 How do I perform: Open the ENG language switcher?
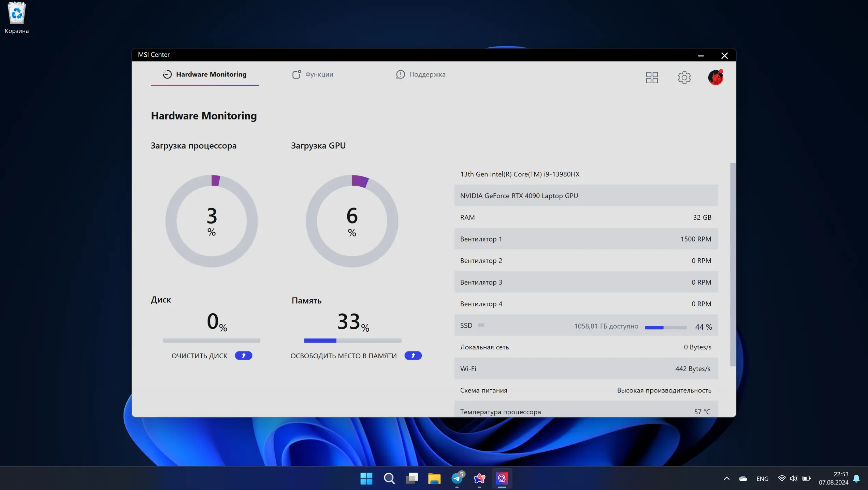762,478
